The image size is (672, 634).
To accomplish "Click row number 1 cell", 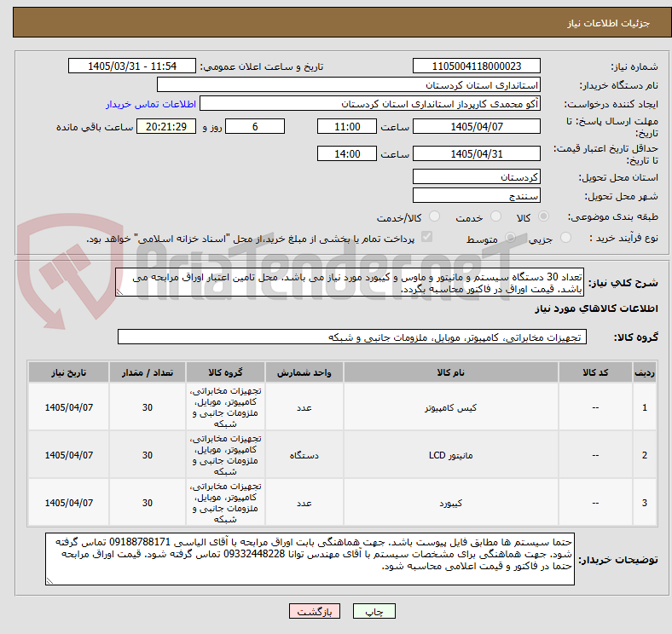I will tap(644, 407).
